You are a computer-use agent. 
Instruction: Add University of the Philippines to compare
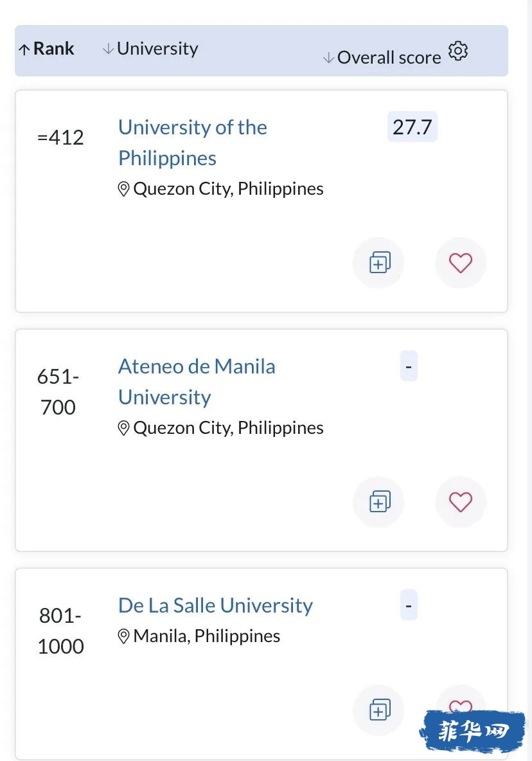tap(378, 263)
